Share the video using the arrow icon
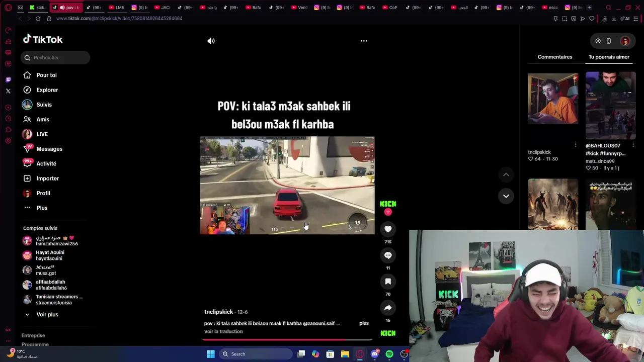The width and height of the screenshot is (644, 362). [x=388, y=308]
